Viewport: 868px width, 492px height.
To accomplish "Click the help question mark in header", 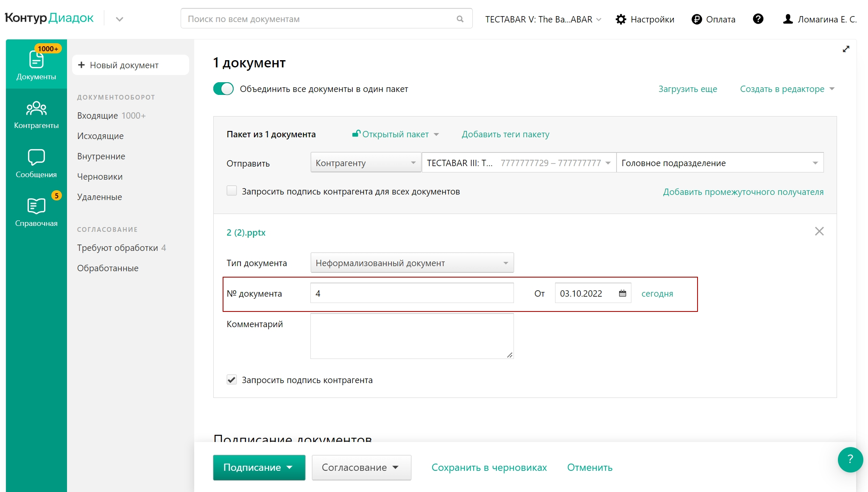I will coord(758,19).
